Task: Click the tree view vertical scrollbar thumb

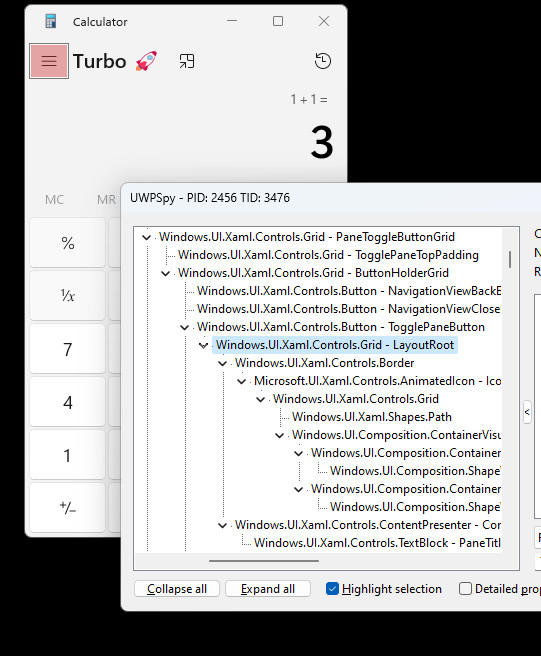Action: [x=510, y=259]
